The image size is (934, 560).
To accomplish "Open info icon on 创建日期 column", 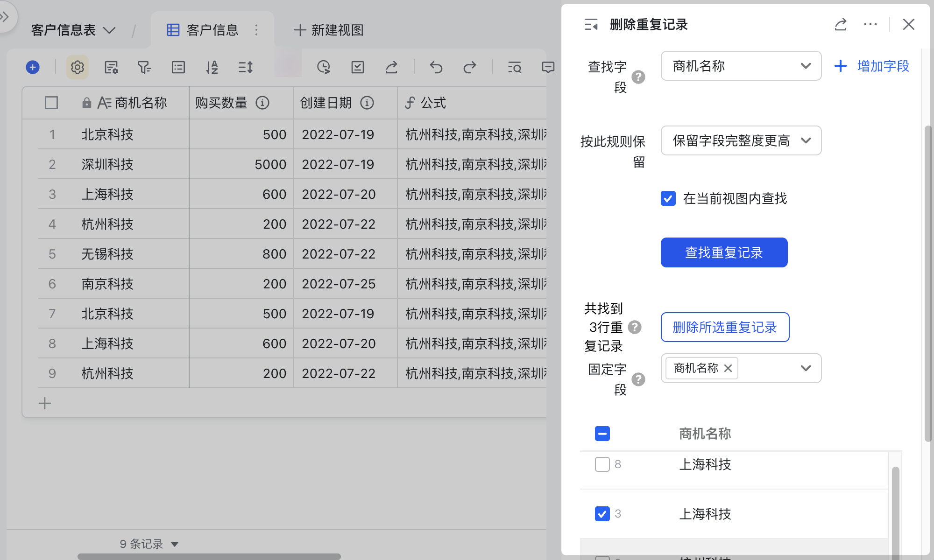I will tap(367, 103).
